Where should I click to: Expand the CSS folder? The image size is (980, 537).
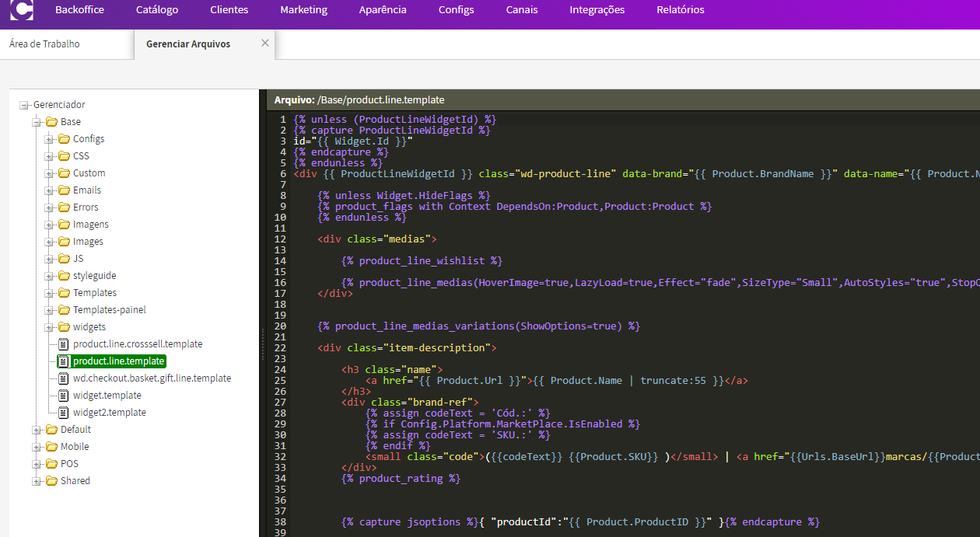coord(49,156)
